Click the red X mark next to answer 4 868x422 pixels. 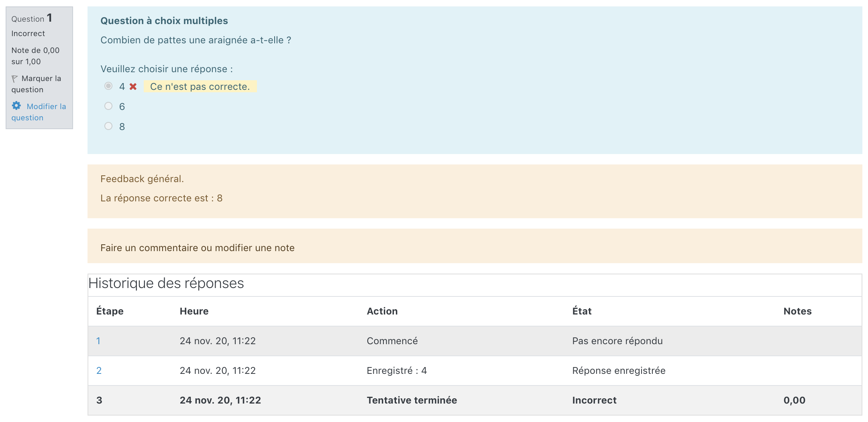point(133,87)
